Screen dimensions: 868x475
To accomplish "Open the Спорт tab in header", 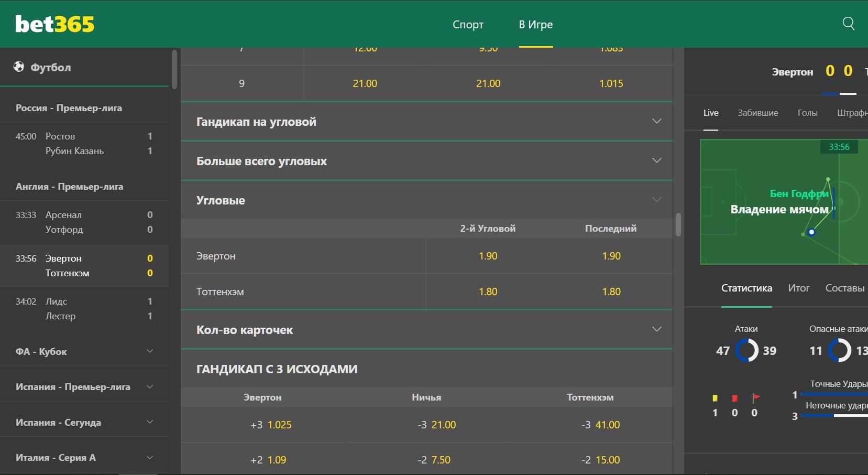I will (x=468, y=25).
